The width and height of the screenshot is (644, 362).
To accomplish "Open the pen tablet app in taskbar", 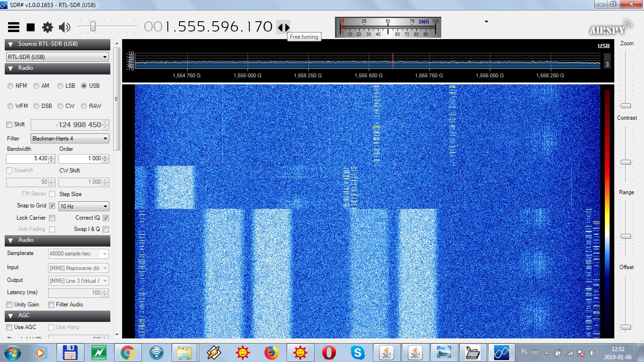I will point(472,352).
